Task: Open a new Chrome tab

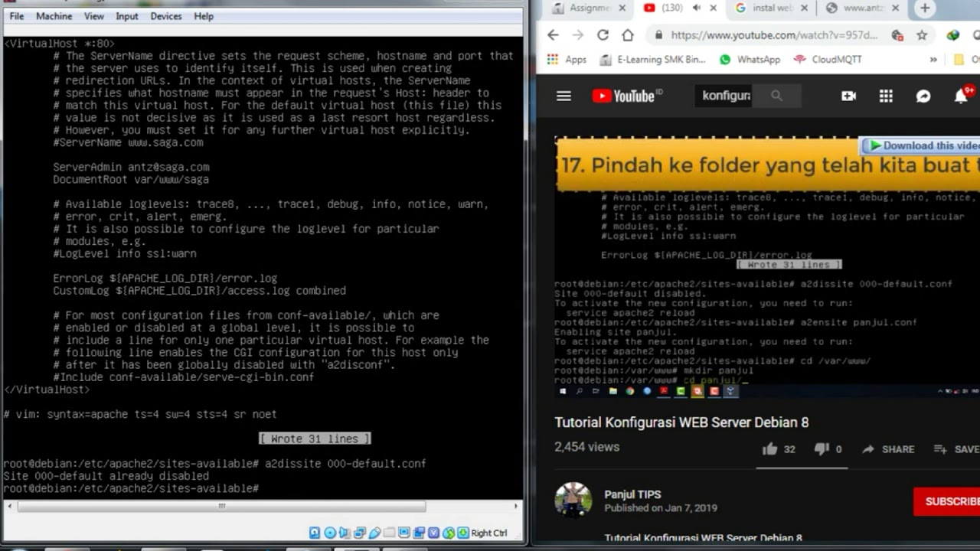Action: [925, 8]
